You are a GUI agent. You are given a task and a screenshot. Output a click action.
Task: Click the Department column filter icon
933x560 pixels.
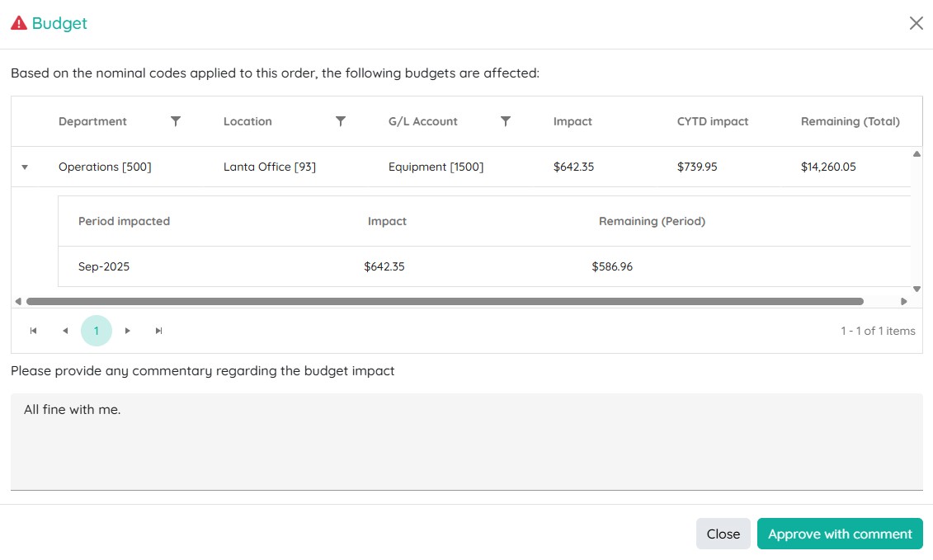point(176,121)
